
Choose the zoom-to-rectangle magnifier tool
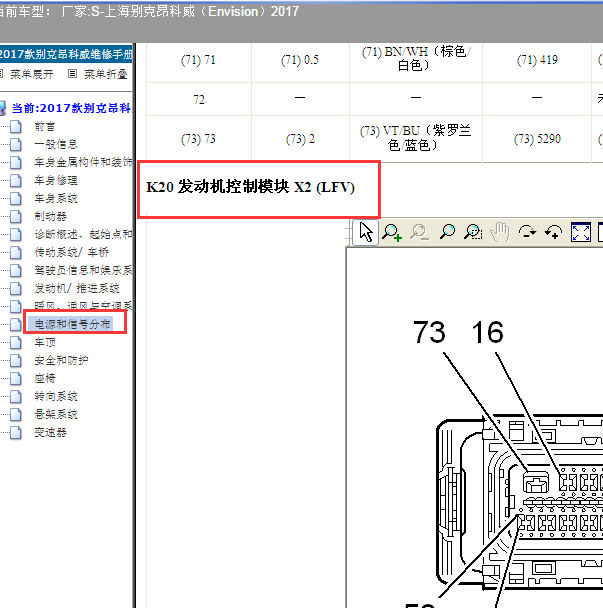coord(473,232)
